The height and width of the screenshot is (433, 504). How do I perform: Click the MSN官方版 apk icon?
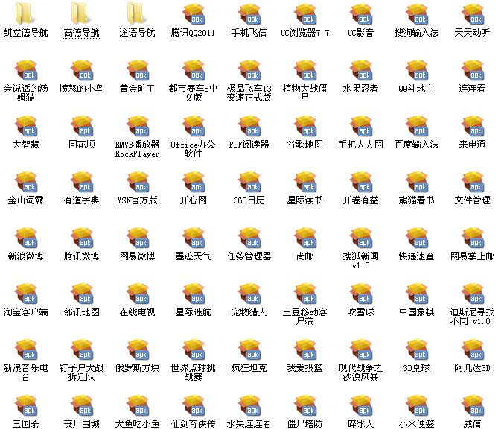(138, 182)
